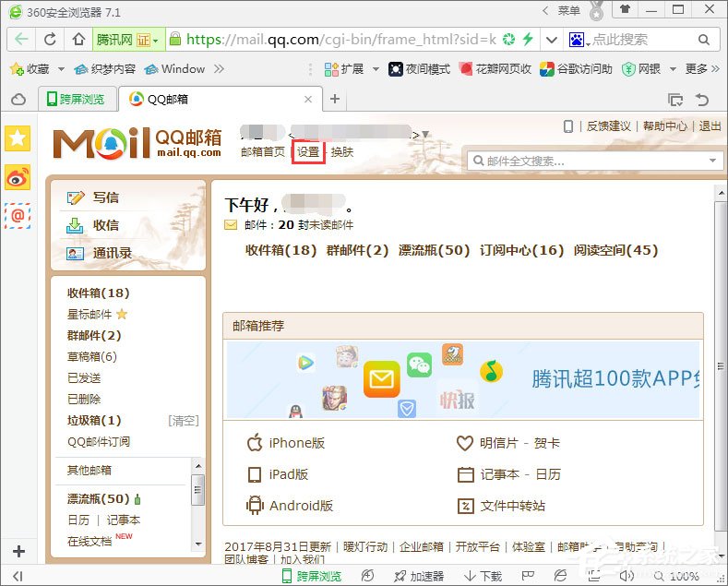The image size is (728, 586).
Task: Click the search magnifier in browser search box
Action: (x=704, y=40)
